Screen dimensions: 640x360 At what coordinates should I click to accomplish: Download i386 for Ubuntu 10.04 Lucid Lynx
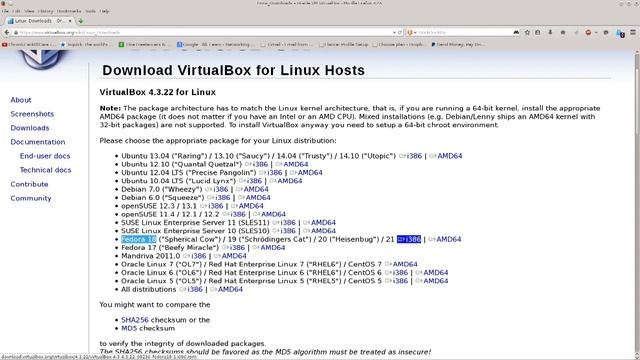tap(250, 181)
